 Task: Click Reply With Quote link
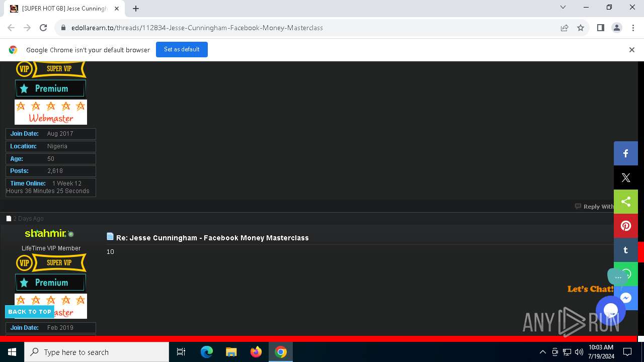[594, 206]
